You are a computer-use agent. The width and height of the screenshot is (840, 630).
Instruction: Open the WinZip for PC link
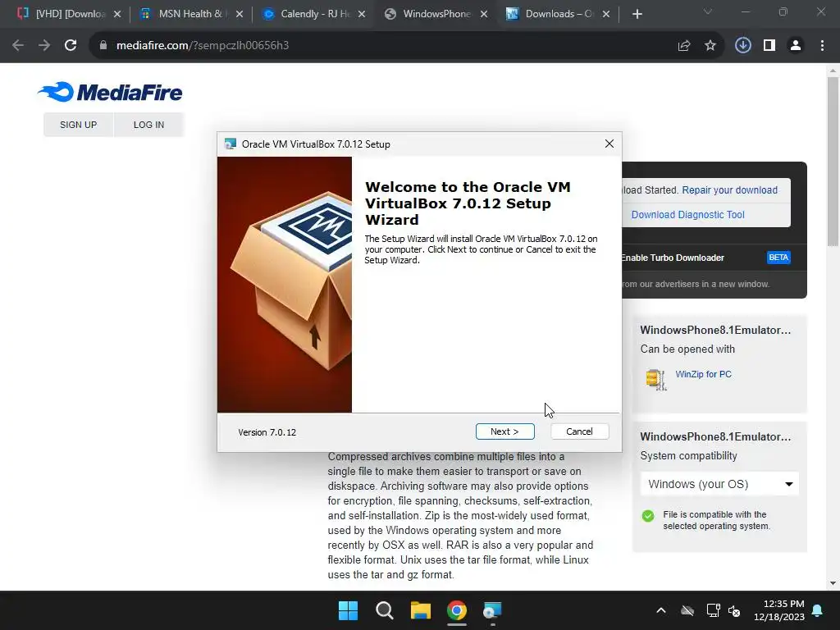[x=703, y=374]
